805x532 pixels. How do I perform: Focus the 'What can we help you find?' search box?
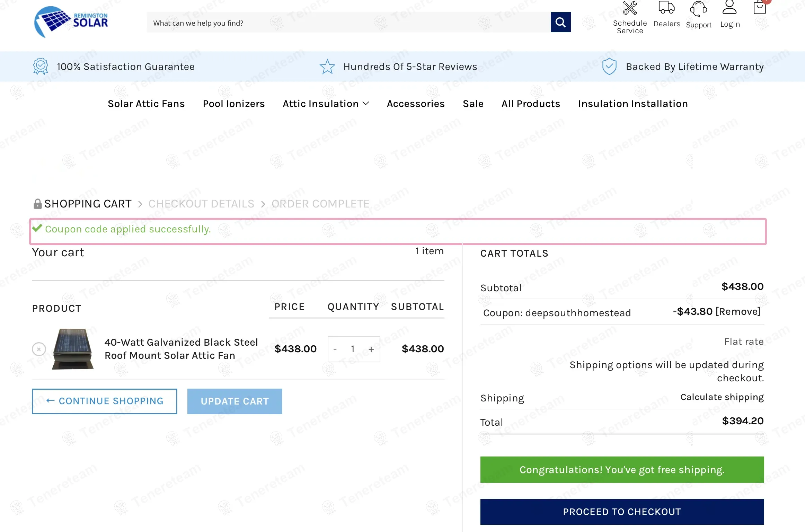(348, 23)
